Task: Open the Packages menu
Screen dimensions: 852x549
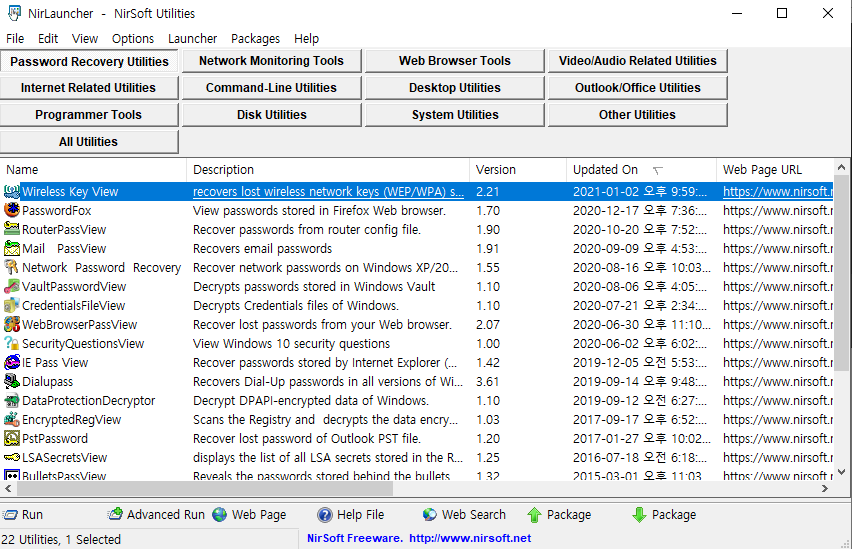Action: pyautogui.click(x=255, y=39)
